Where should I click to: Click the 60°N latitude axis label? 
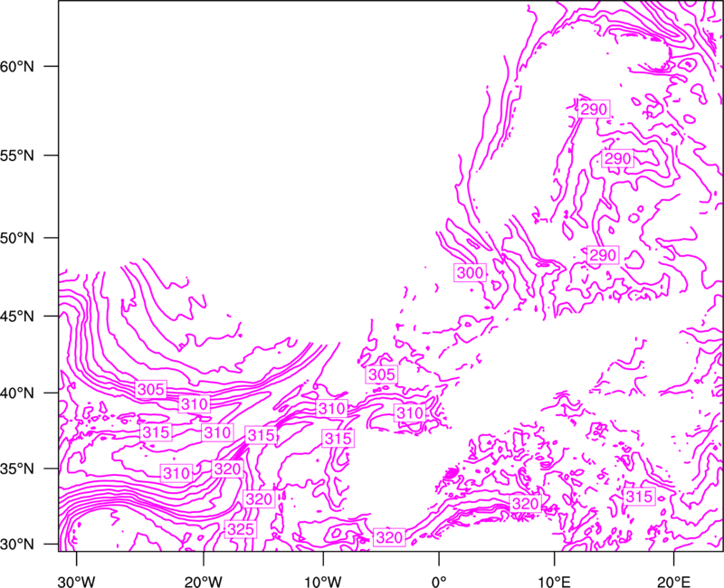pyautogui.click(x=17, y=66)
